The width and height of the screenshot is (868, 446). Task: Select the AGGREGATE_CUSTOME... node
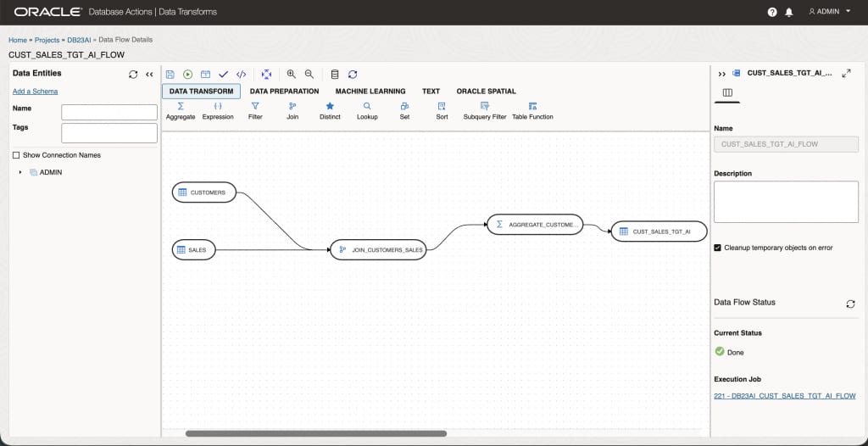536,225
